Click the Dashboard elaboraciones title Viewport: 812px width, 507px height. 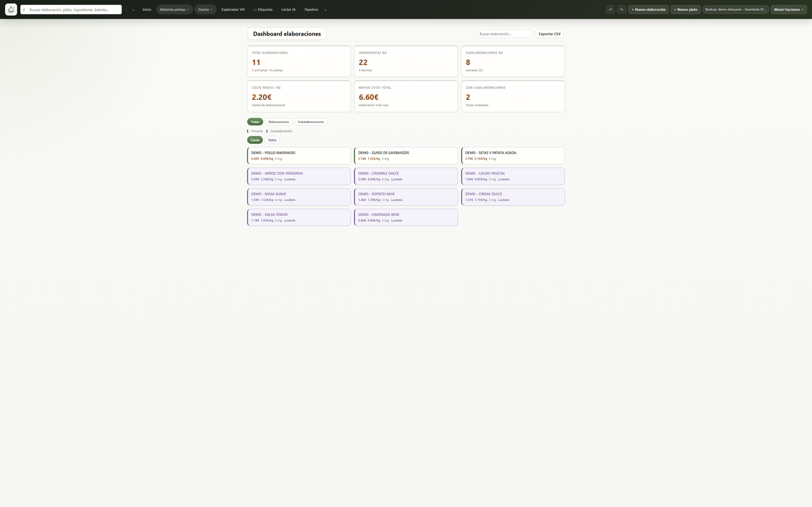pos(287,34)
